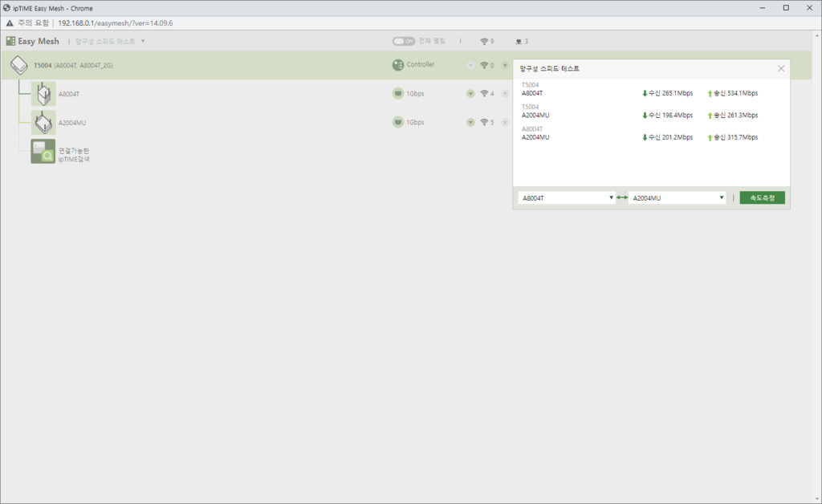
Task: Click the A2004MU wireless clients icon showing 5
Action: [484, 123]
